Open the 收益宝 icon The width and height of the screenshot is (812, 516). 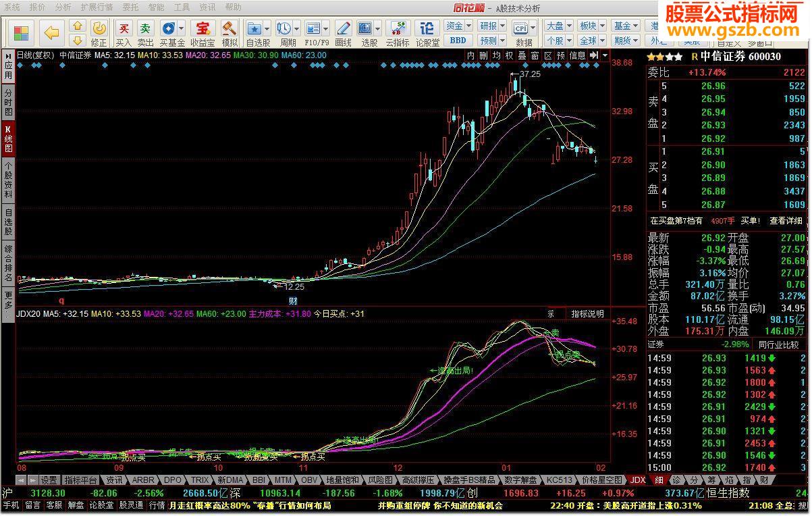[202, 32]
